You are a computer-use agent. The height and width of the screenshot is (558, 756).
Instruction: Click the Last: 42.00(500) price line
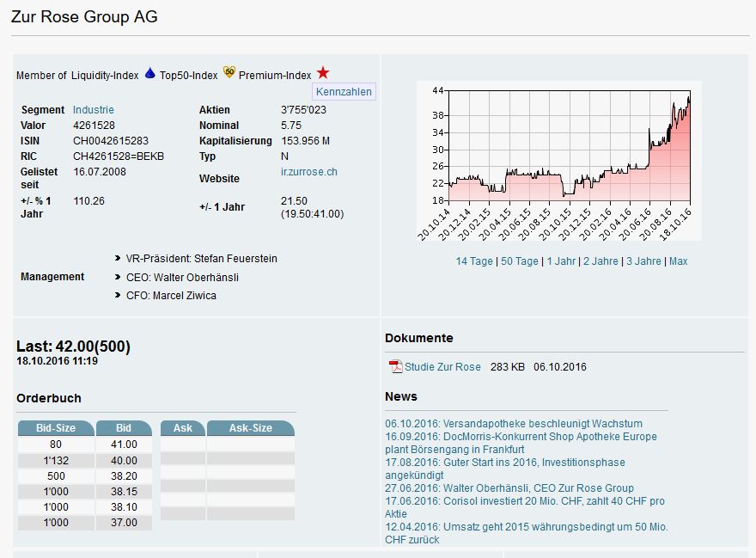(x=73, y=346)
